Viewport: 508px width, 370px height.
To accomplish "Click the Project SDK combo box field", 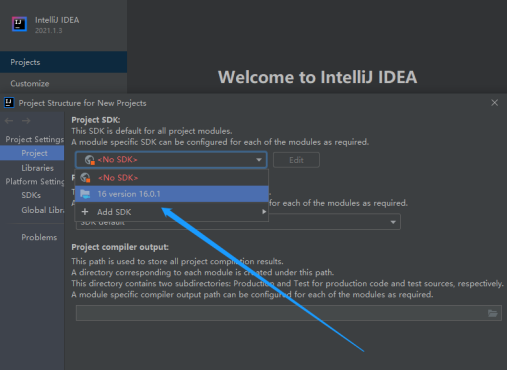I will coord(171,160).
